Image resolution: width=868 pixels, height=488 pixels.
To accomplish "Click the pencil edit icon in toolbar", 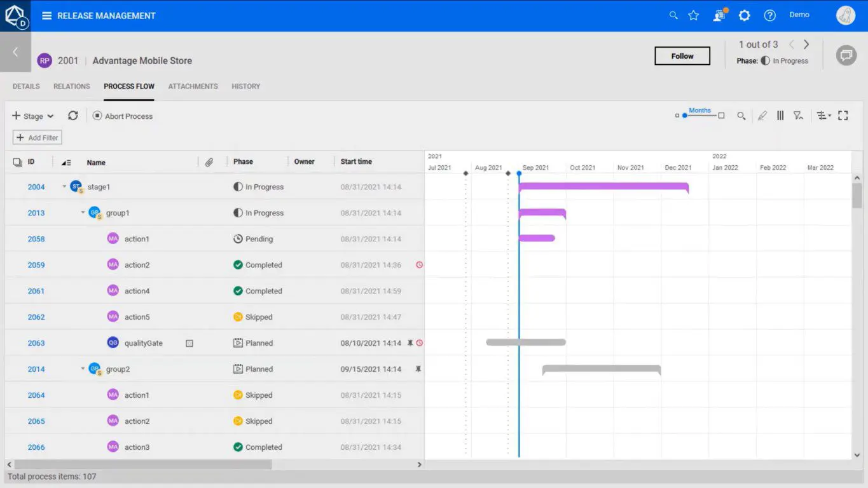I will click(x=762, y=116).
